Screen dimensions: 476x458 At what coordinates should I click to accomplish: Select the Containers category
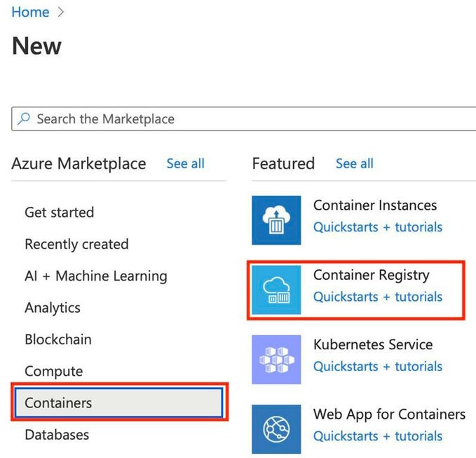click(58, 403)
